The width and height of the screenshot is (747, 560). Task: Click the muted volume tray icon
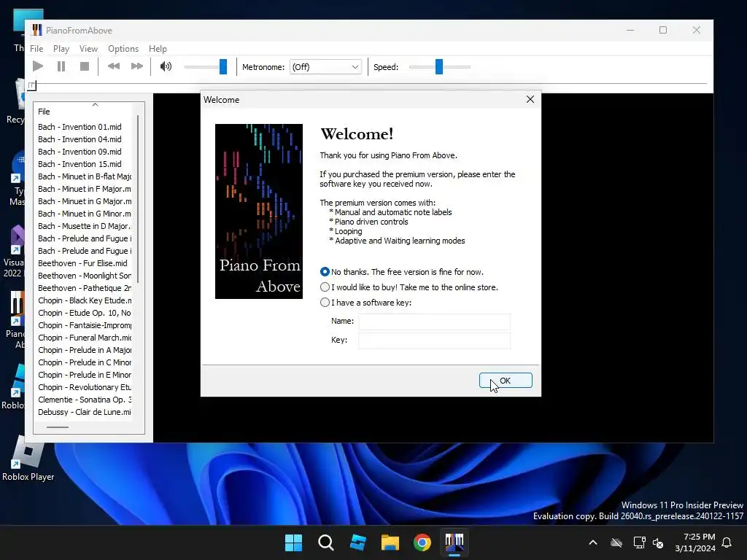[658, 542]
